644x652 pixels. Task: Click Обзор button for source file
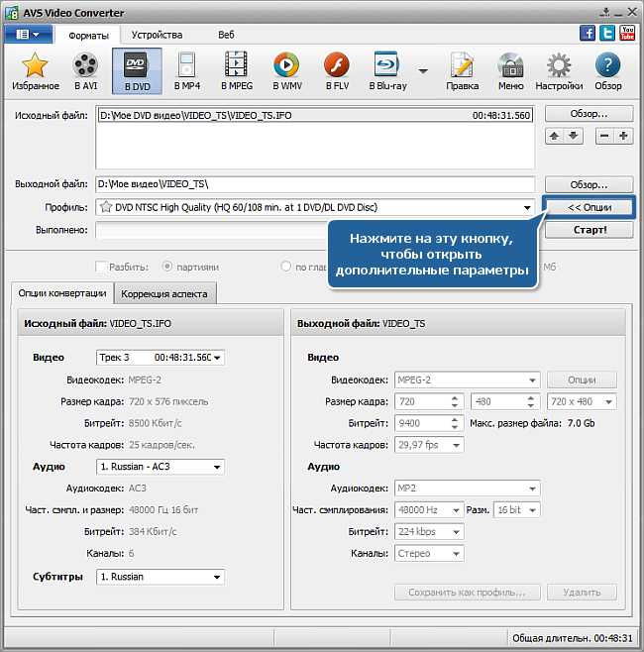[x=590, y=114]
